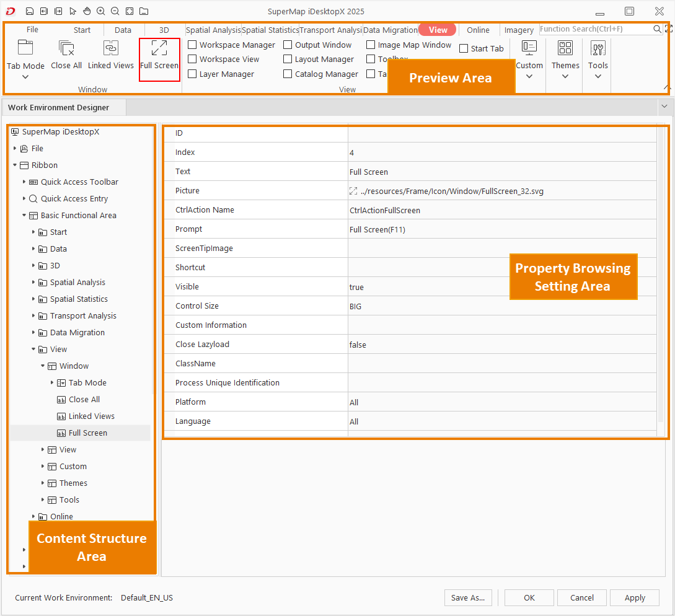Click the Tools ribbon icon
The width and height of the screenshot is (675, 616).
598,48
